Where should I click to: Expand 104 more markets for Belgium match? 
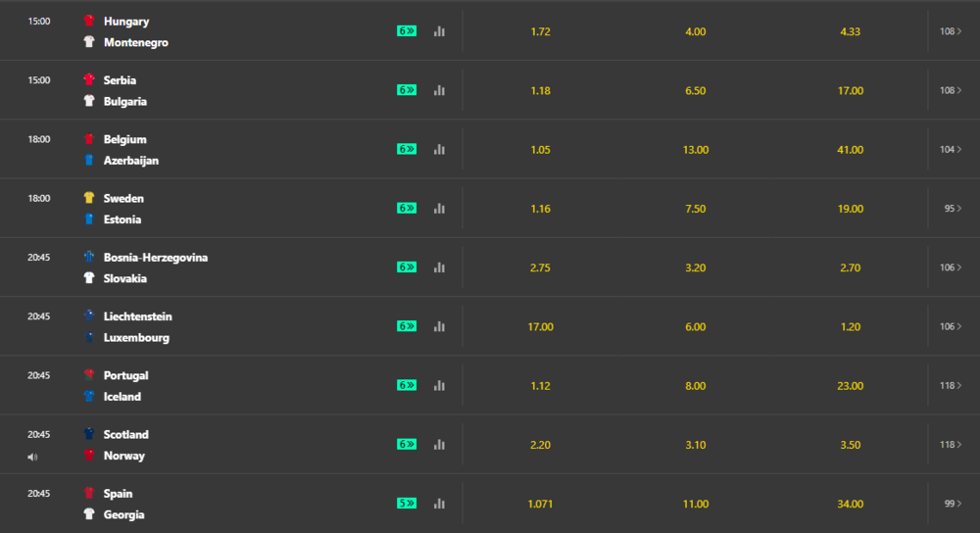click(950, 149)
